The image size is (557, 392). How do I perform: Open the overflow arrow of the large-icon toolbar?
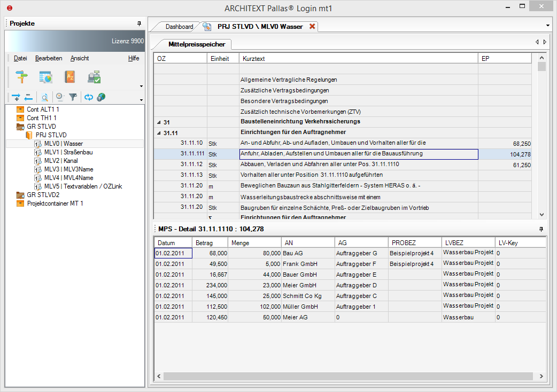(141, 86)
